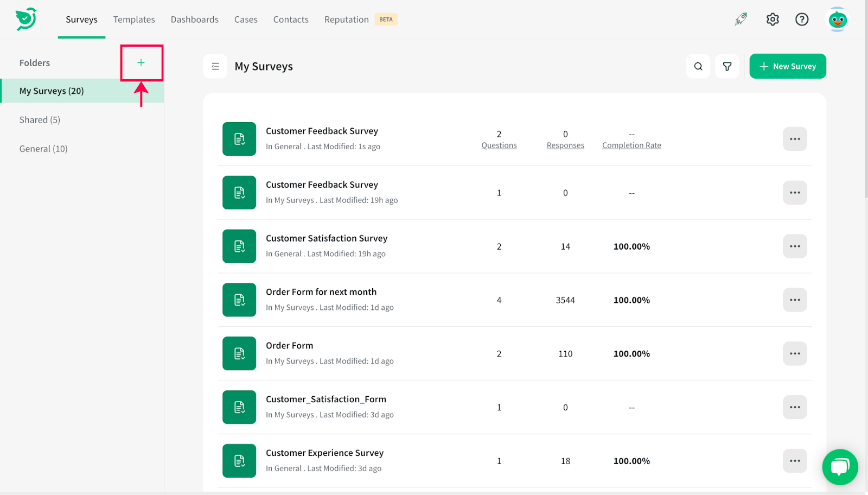The image size is (868, 495).
Task: Click the 3544 responses count
Action: pyautogui.click(x=565, y=300)
